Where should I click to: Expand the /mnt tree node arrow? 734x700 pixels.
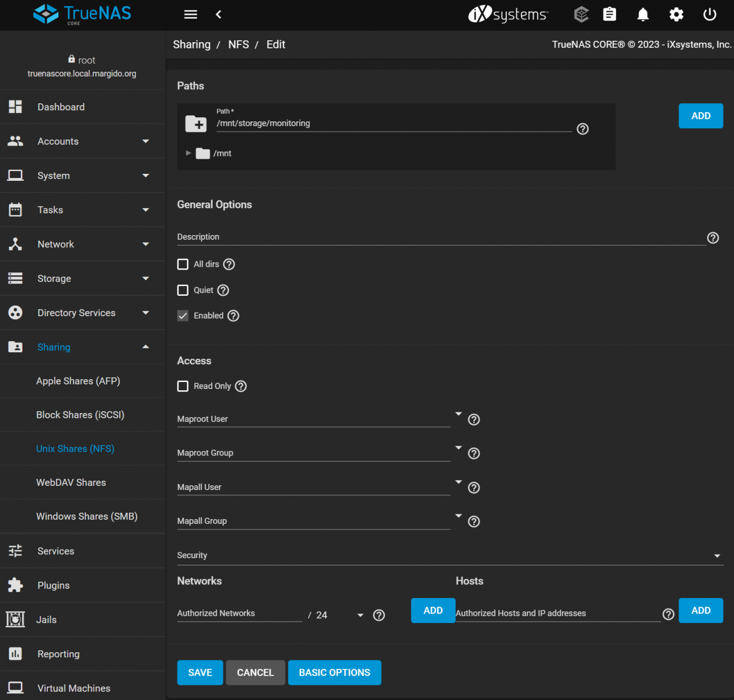[x=188, y=153]
